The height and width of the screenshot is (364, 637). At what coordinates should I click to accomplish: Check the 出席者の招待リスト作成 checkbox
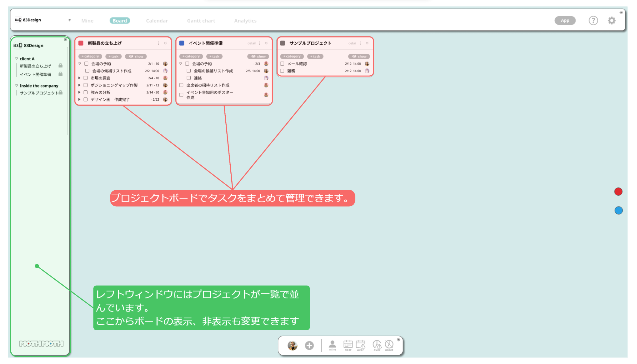pos(181,85)
